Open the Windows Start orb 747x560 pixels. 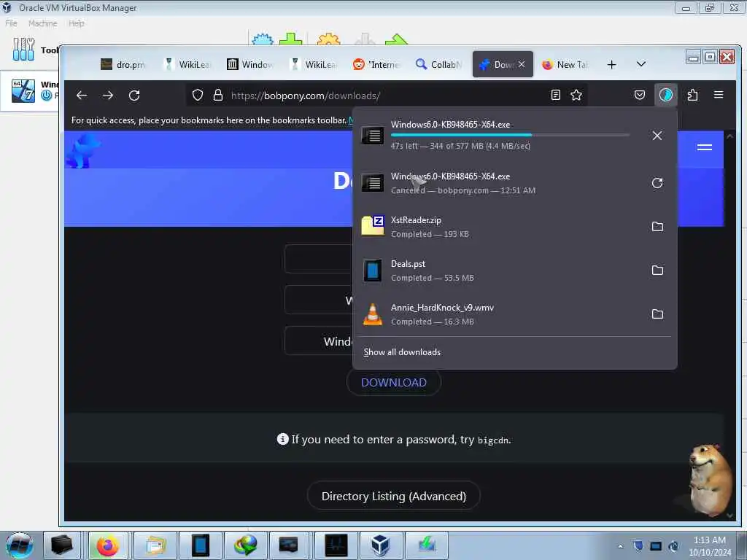coord(19,545)
